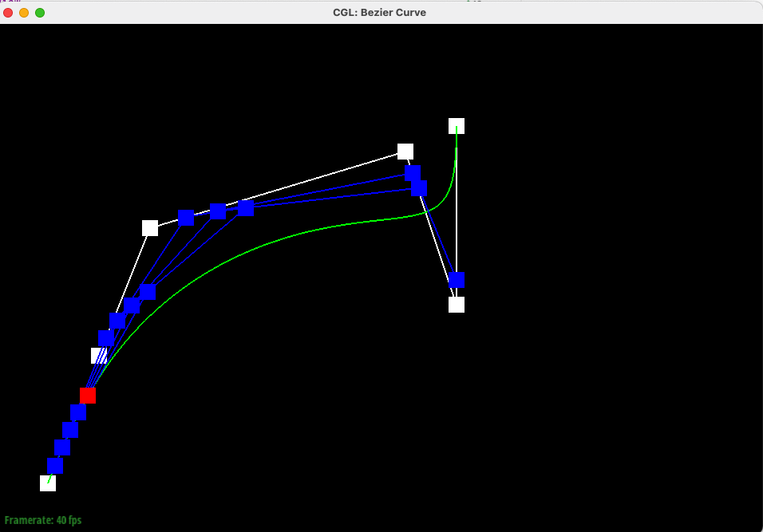Click the Framerate: 40 fps readout
763x532 pixels.
tap(43, 520)
